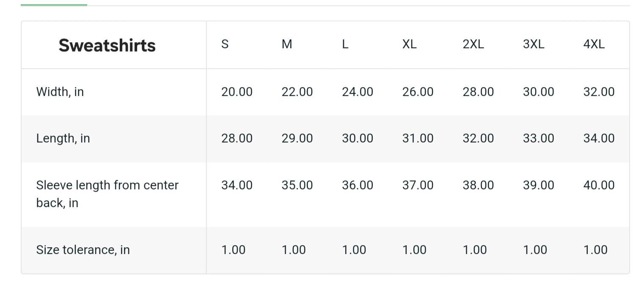The width and height of the screenshot is (644, 281).
Task: Click width value 30.00 for size 3XL
Action: [x=539, y=92]
